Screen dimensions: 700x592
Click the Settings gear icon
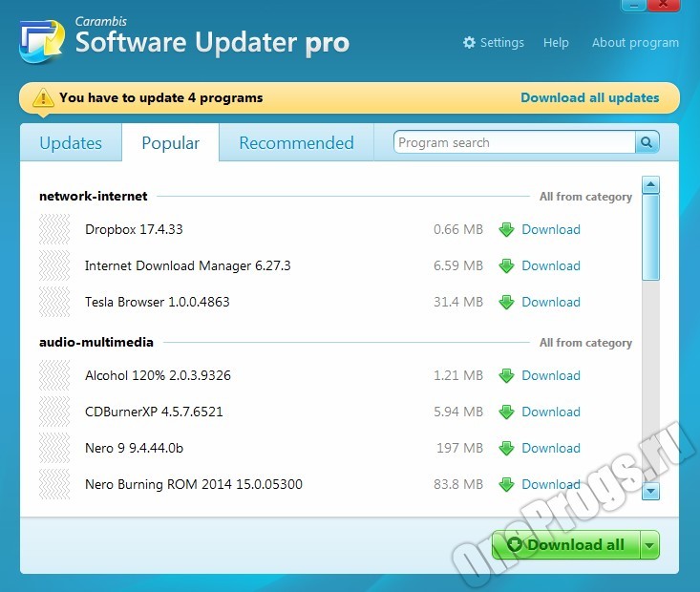click(x=469, y=42)
